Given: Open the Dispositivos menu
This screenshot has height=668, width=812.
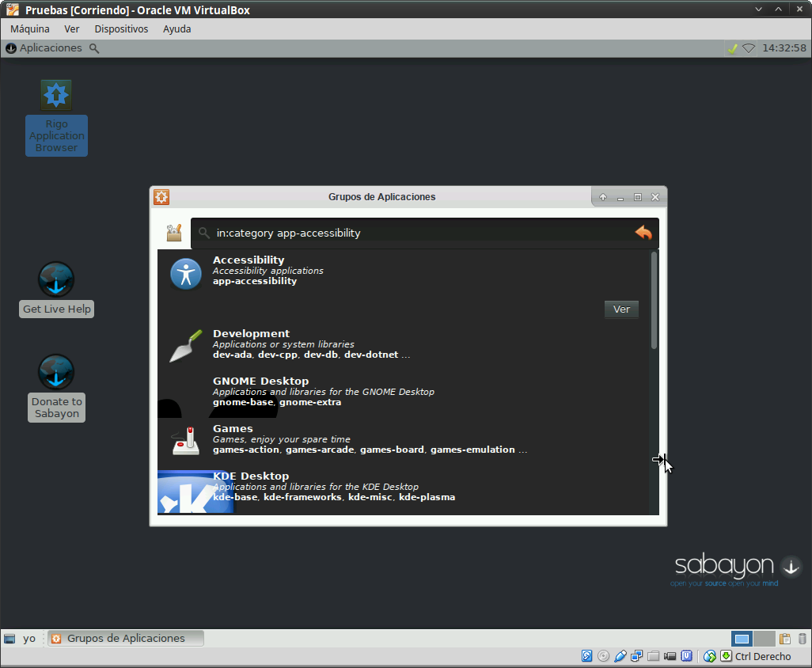Looking at the screenshot, I should tap(121, 28).
